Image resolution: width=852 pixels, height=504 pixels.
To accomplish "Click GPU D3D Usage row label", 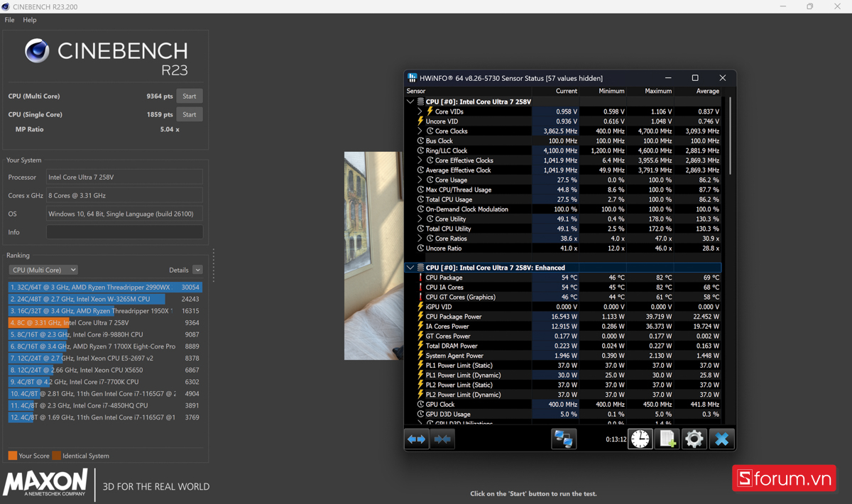I will click(448, 415).
